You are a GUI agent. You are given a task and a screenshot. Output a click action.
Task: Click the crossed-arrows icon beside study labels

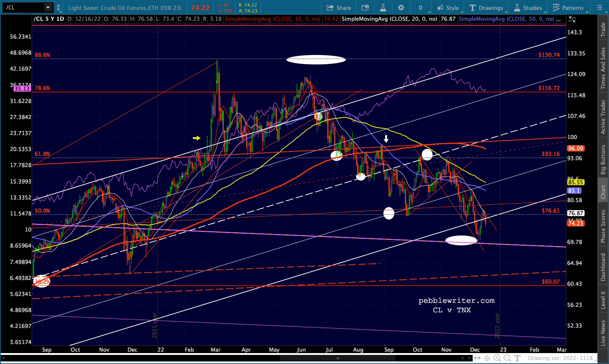pos(572,19)
